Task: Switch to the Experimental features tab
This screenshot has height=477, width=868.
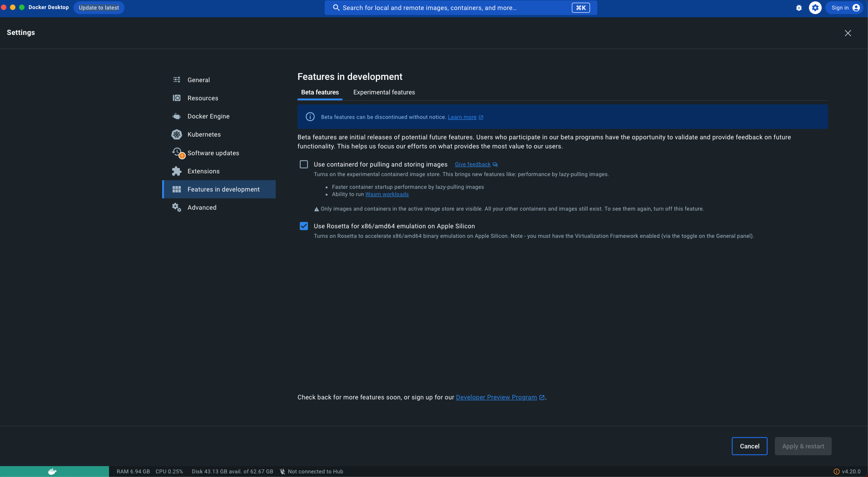Action: click(384, 92)
